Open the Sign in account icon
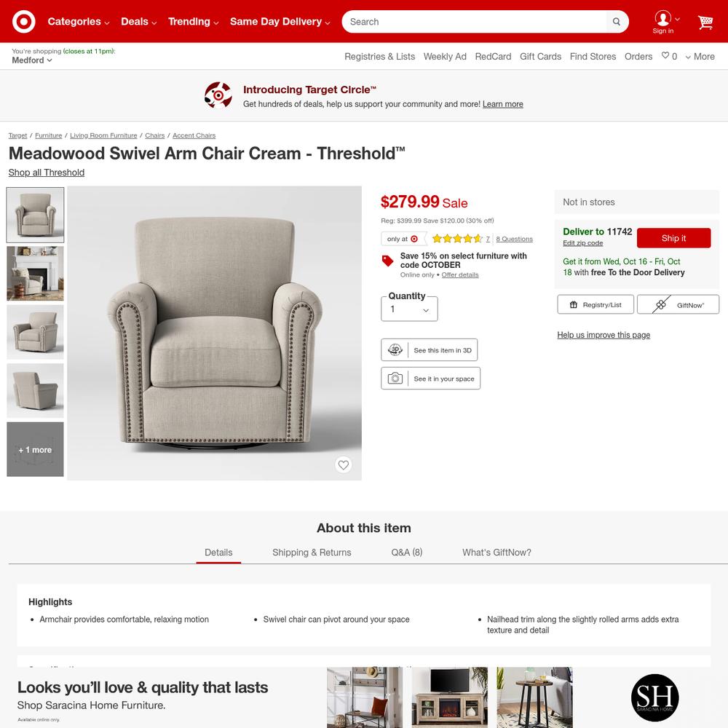Image resolution: width=728 pixels, height=728 pixels. [663, 22]
